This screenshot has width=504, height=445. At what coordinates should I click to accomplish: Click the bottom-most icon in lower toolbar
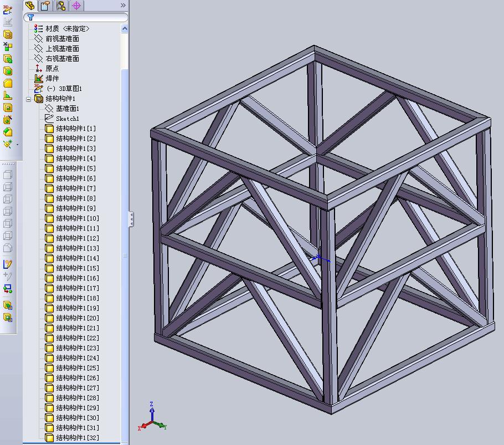pos(7,318)
